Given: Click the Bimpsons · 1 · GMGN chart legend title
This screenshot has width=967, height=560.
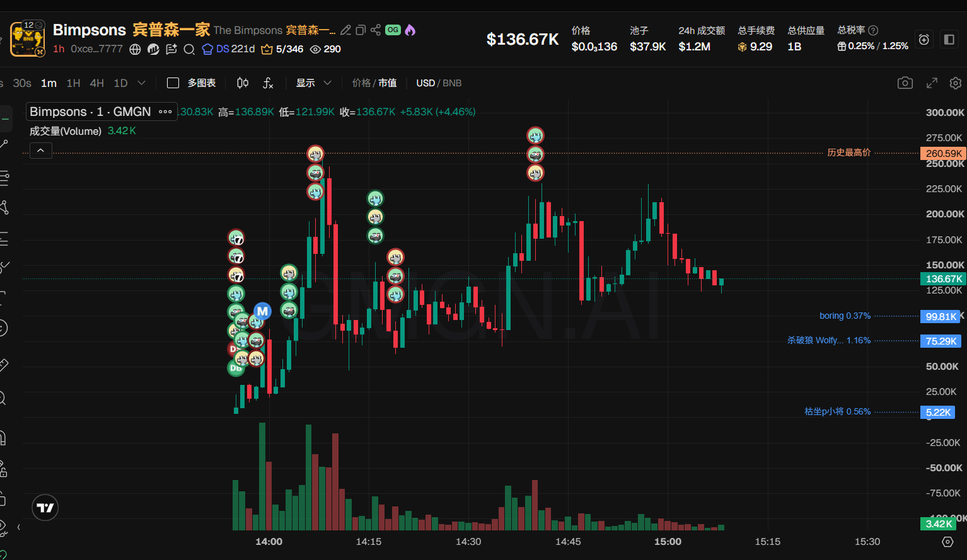Looking at the screenshot, I should (90, 111).
